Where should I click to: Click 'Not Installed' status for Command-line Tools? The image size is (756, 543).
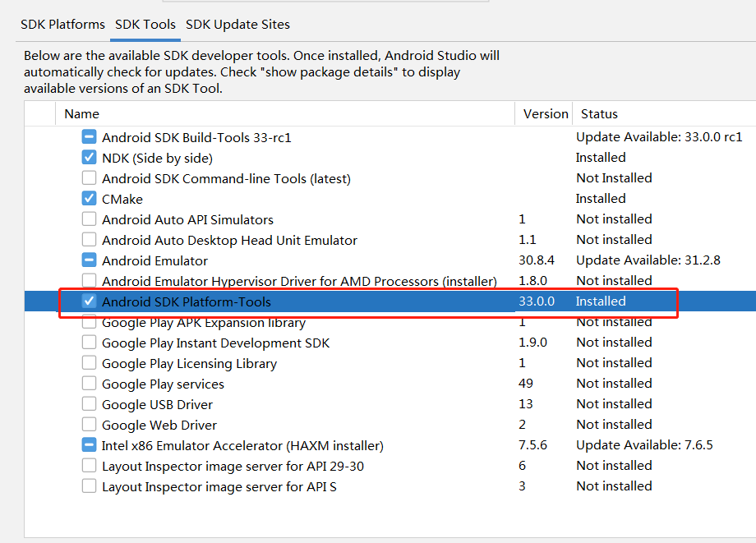[x=615, y=177]
